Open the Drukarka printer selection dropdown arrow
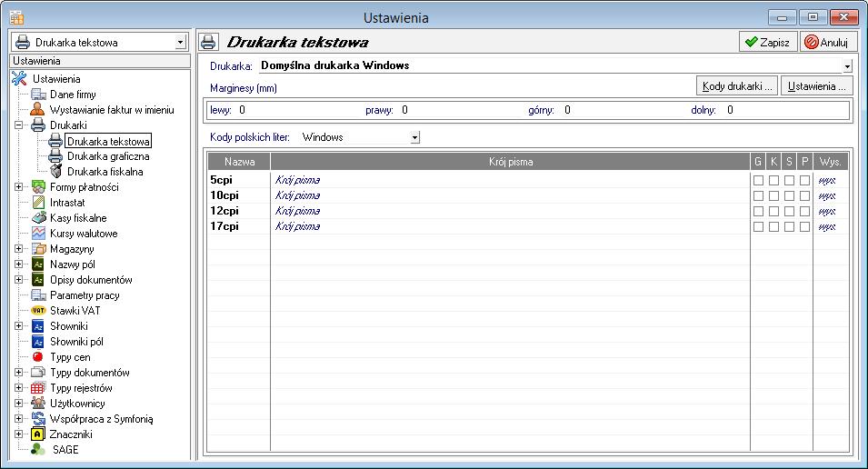 pos(847,65)
